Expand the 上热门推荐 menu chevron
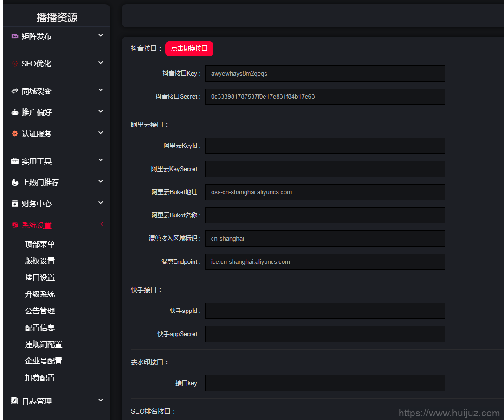The width and height of the screenshot is (504, 420). 101,181
